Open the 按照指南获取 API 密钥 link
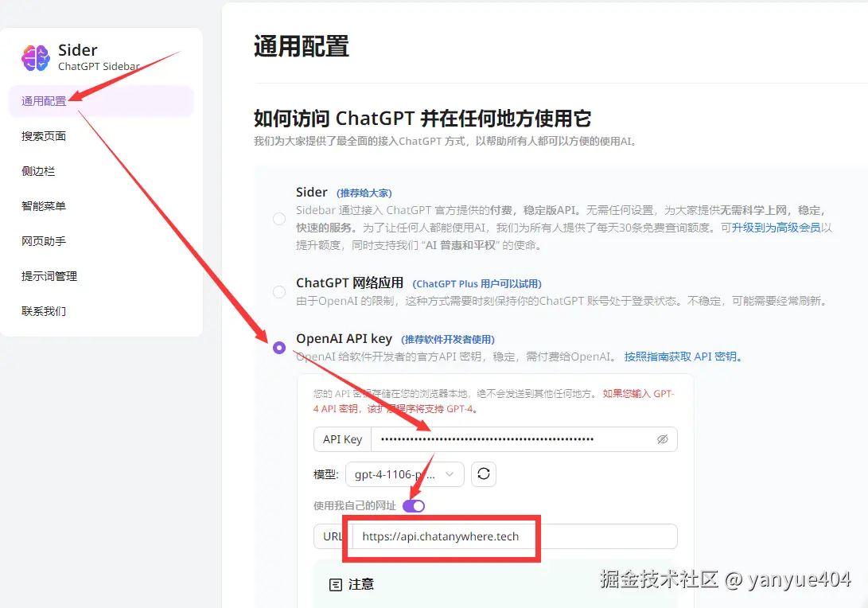 [x=683, y=357]
